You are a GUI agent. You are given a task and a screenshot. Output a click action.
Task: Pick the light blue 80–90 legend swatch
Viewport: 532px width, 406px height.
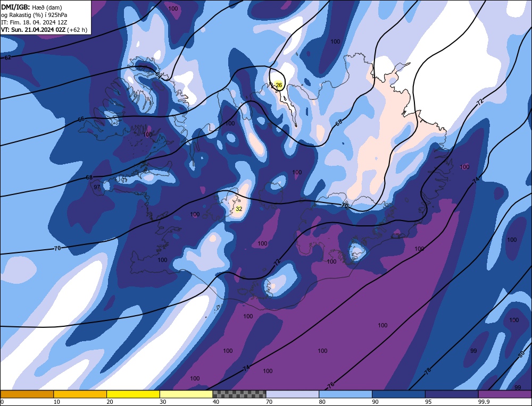pos(345,394)
